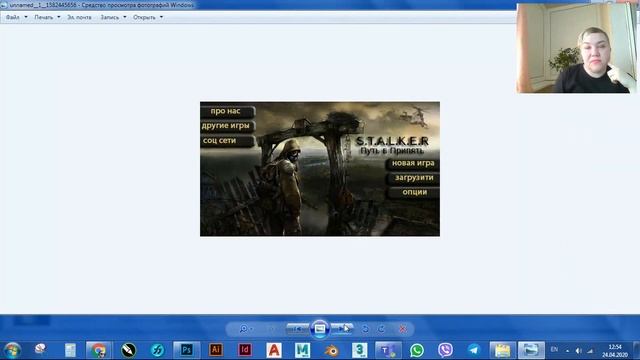Click the zoom magnifier in photo viewer
Image resolution: width=640 pixels, height=360 pixels.
244,329
